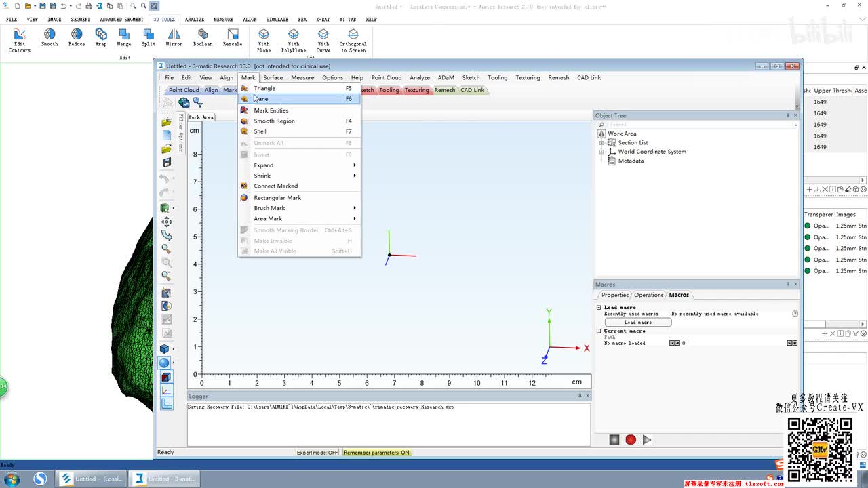
Task: Switch to Mimics window in taskbar
Action: point(92,479)
